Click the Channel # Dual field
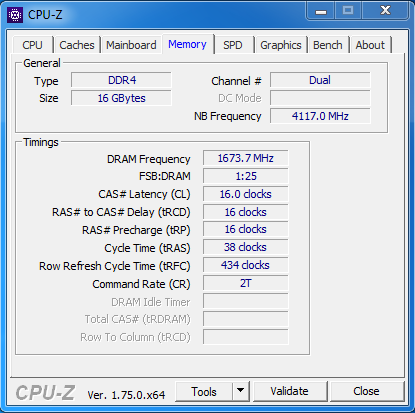 pos(320,80)
